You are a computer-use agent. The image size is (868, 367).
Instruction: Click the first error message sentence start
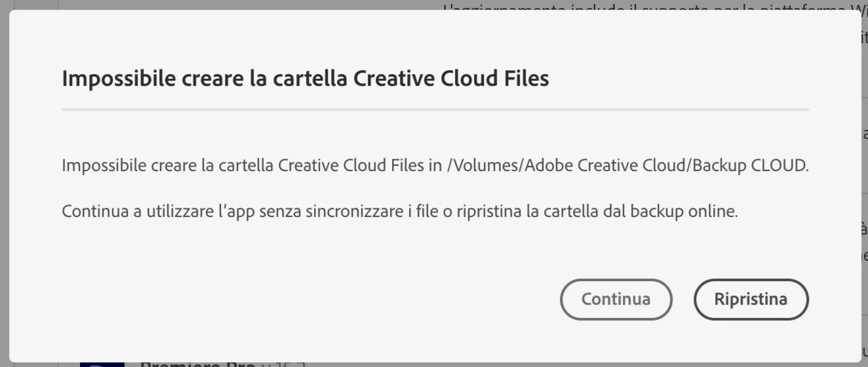(x=98, y=165)
